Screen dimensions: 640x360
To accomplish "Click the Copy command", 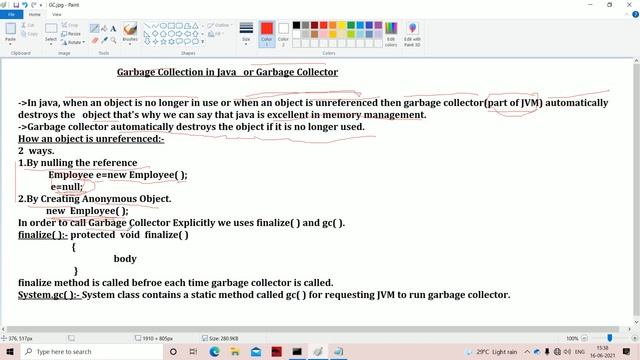I will pyautogui.click(x=29, y=34).
